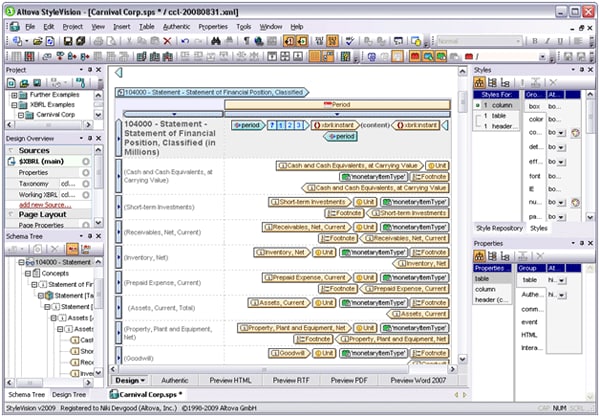Open the dropdown in 'table' property row
Screen dimensions: 600x417
click(562, 280)
